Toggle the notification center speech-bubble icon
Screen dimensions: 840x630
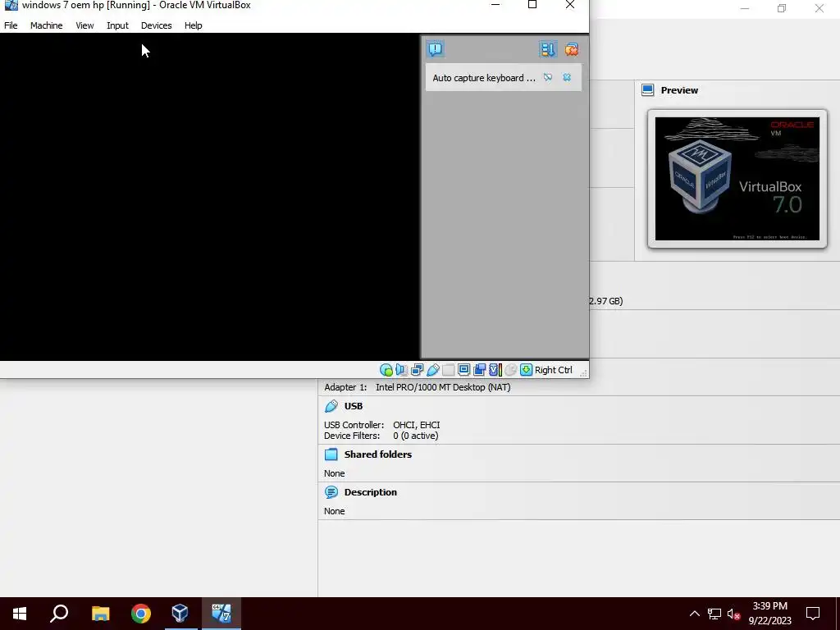[436, 49]
